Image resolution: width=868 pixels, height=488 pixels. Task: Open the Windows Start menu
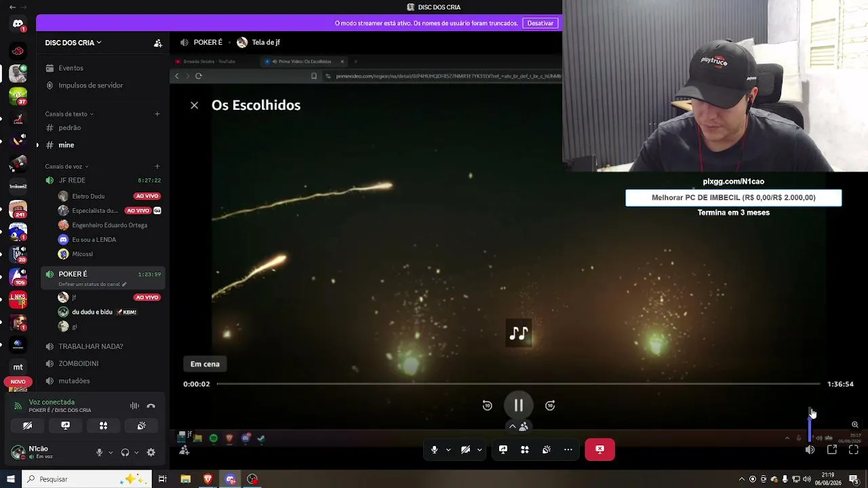(10, 479)
